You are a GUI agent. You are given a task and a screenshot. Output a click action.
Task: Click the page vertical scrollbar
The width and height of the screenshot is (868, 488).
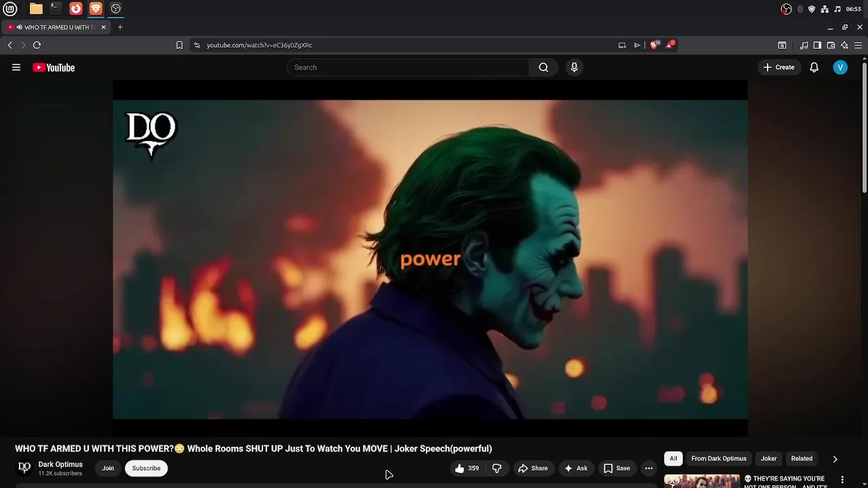coord(865,129)
